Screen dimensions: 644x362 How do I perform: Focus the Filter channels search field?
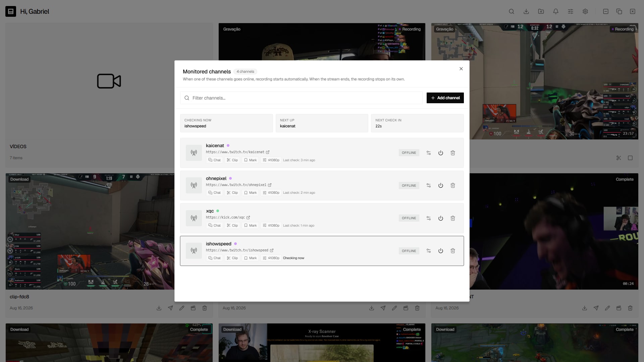301,98
